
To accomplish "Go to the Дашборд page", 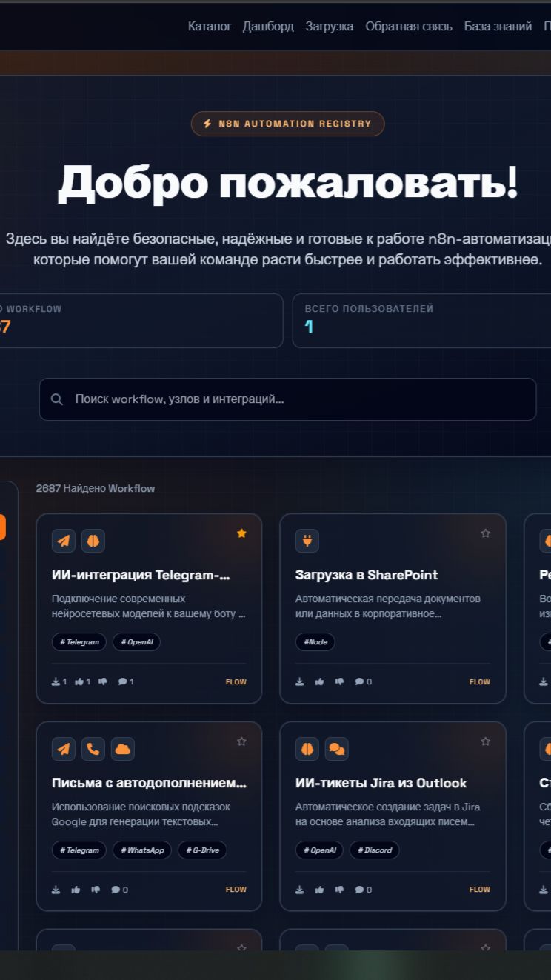I will [x=268, y=27].
